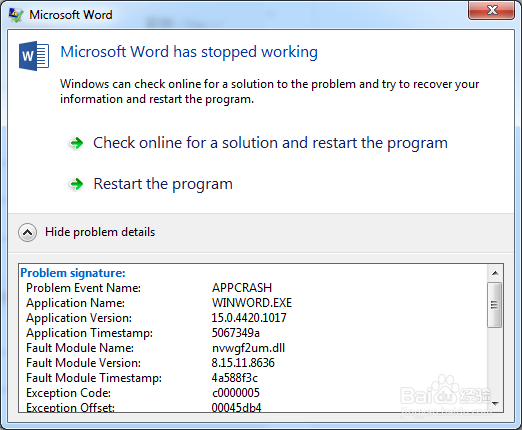522x430 pixels.
Task: Click the Application Name label
Action: [x=75, y=303]
